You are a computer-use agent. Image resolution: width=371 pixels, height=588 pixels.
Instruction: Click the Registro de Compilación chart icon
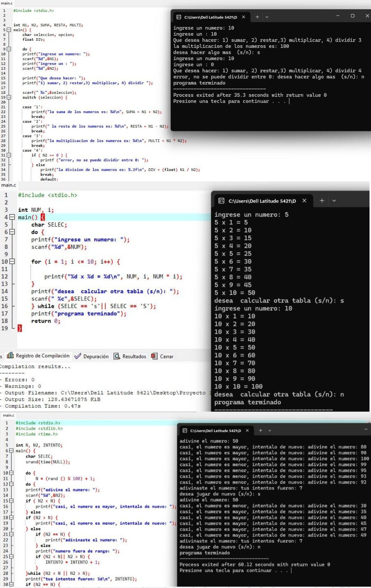(x=10, y=356)
